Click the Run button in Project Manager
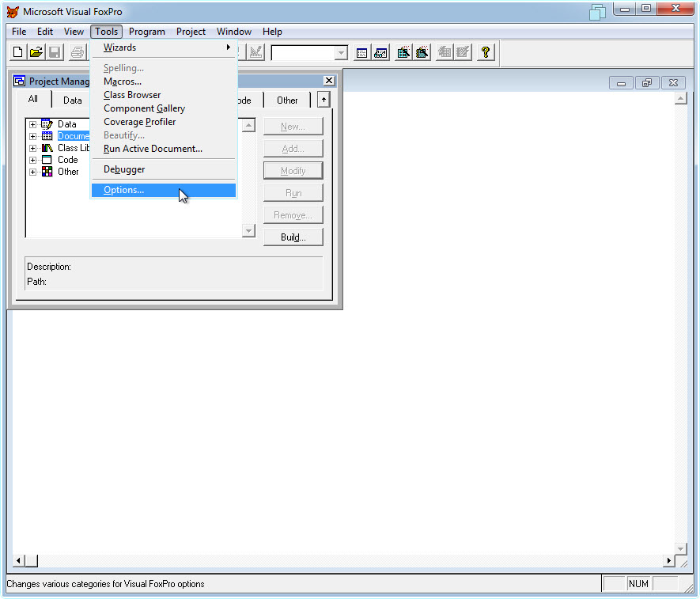The image size is (700, 599). pos(293,193)
